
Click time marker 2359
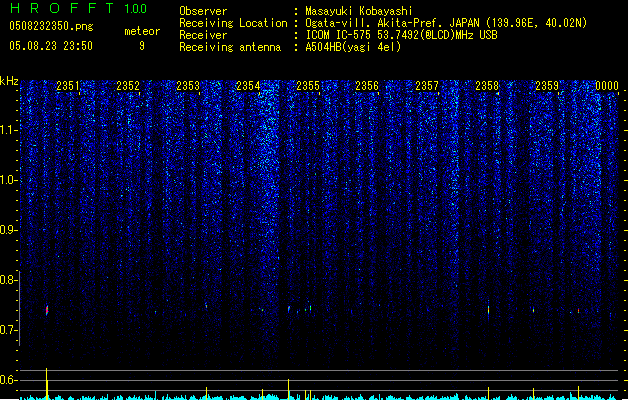[547, 86]
